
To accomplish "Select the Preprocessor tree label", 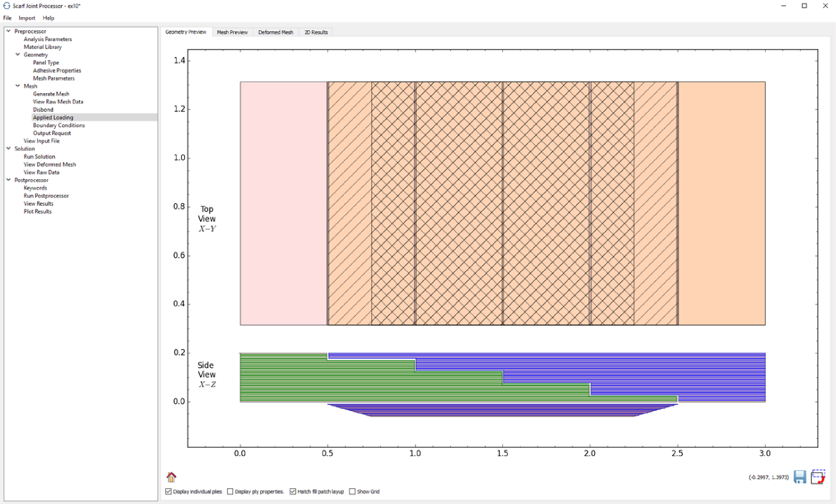I will click(30, 31).
